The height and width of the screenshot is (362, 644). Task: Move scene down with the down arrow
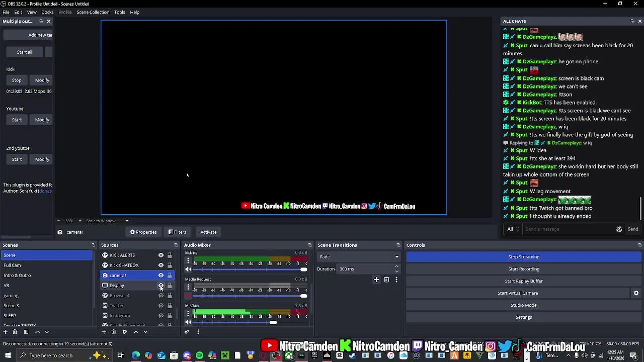(x=47, y=332)
